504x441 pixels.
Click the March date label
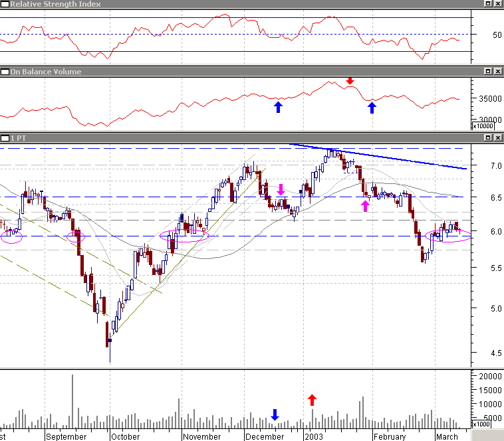pos(447,437)
